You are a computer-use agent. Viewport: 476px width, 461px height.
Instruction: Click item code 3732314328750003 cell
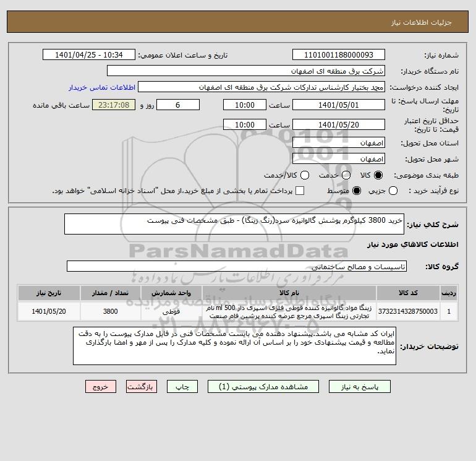click(408, 311)
